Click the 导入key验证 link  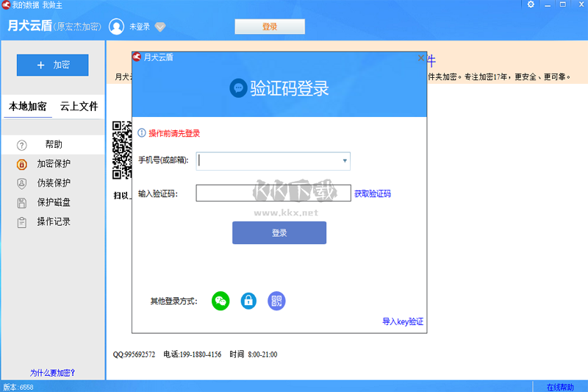pyautogui.click(x=403, y=321)
